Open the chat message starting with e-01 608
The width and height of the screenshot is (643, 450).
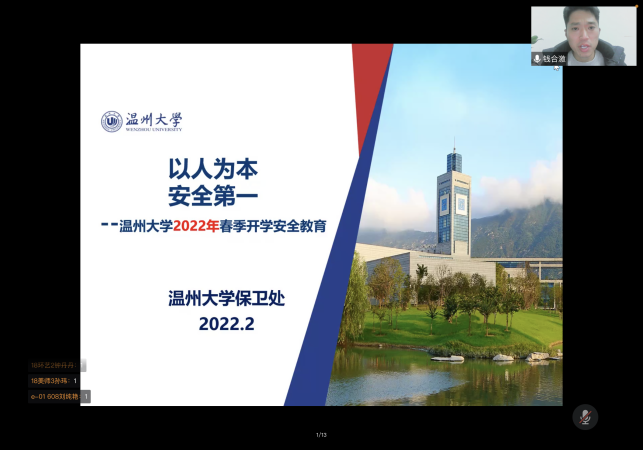click(x=53, y=396)
